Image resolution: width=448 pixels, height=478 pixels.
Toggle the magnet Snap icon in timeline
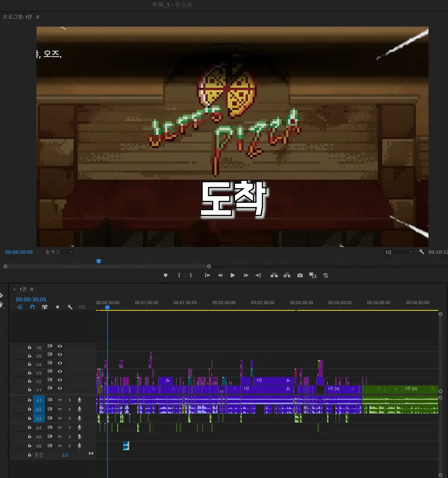tap(32, 307)
